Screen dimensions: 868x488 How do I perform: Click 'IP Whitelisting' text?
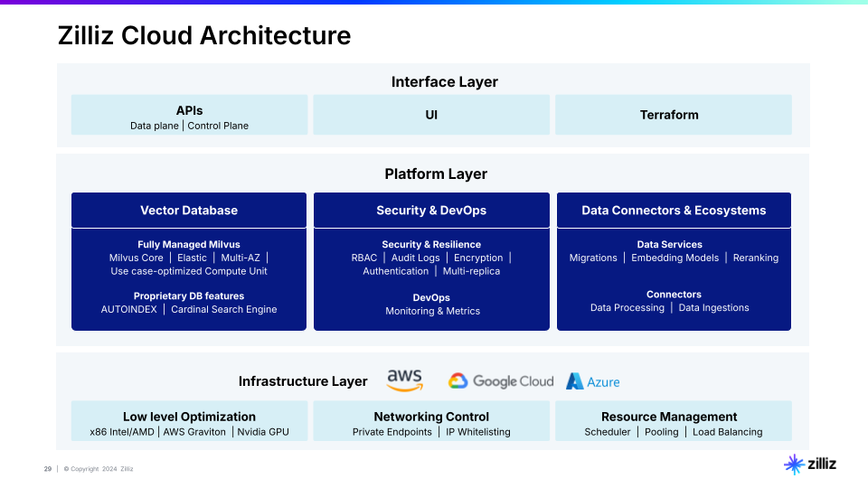[478, 432]
